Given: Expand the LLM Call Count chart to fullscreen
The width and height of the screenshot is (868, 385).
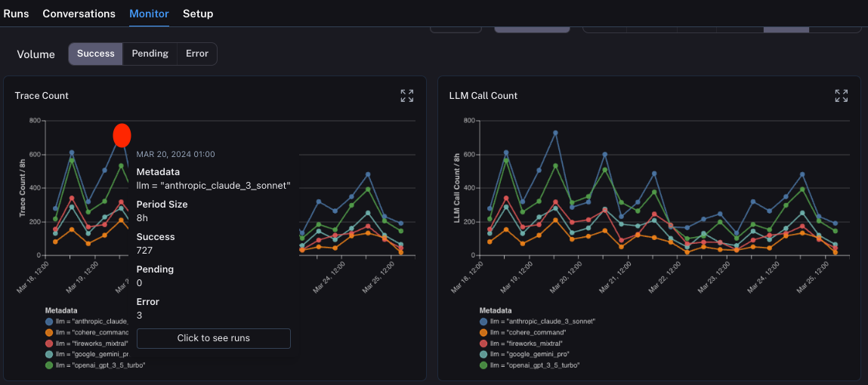Looking at the screenshot, I should pos(841,96).
